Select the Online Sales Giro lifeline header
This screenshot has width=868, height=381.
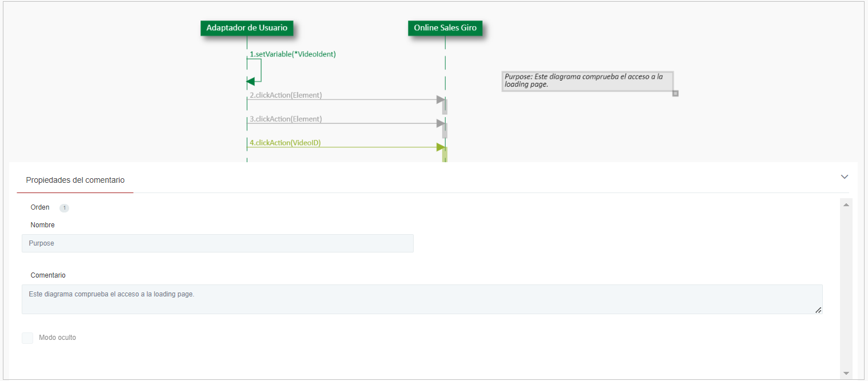click(445, 27)
